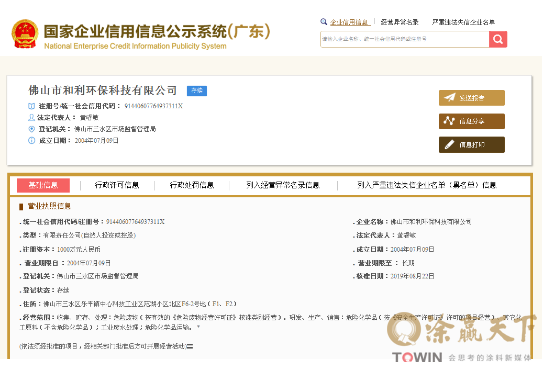Click the 登记状态 row value
The width and height of the screenshot is (542, 367).
(63, 290)
